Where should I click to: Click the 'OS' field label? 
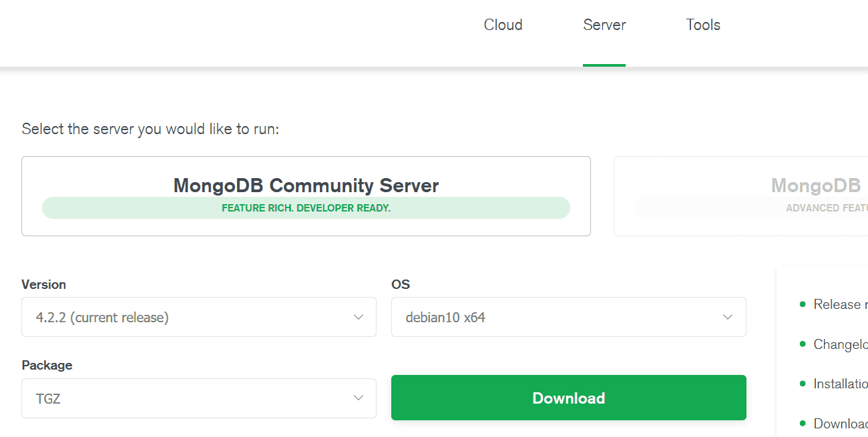click(x=401, y=284)
